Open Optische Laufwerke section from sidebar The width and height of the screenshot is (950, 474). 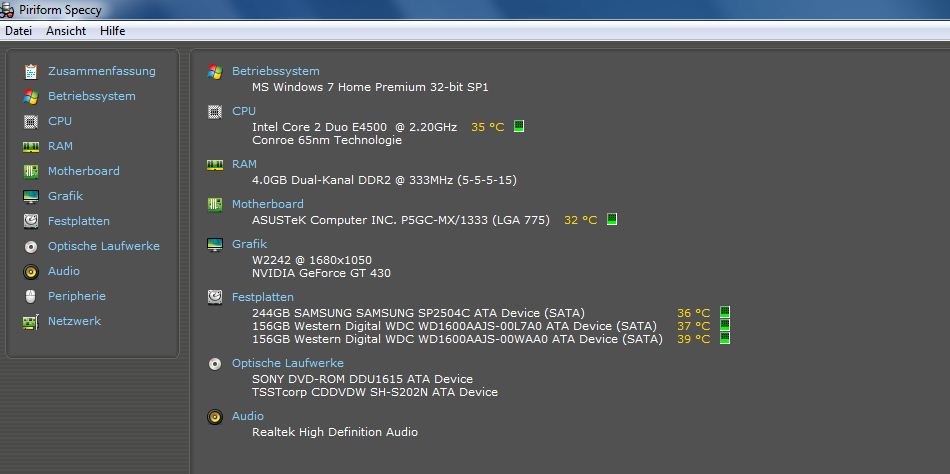click(104, 247)
